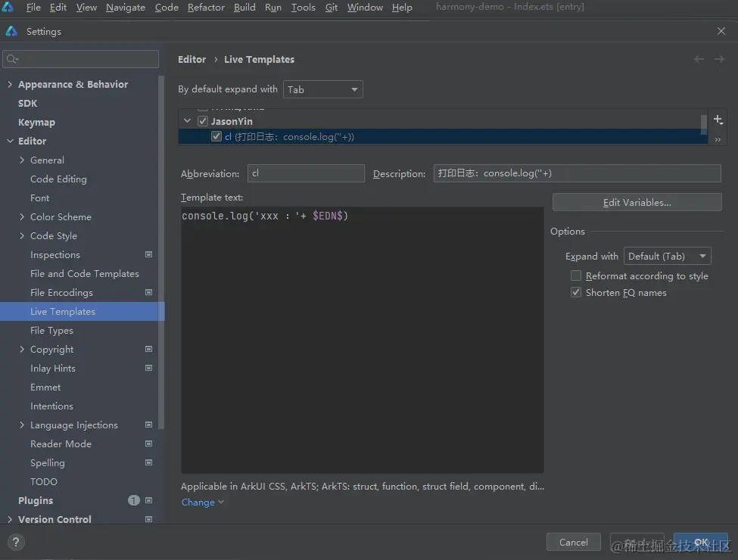Image resolution: width=738 pixels, height=560 pixels.
Task: Click the search magnifier icon
Action: click(12, 59)
